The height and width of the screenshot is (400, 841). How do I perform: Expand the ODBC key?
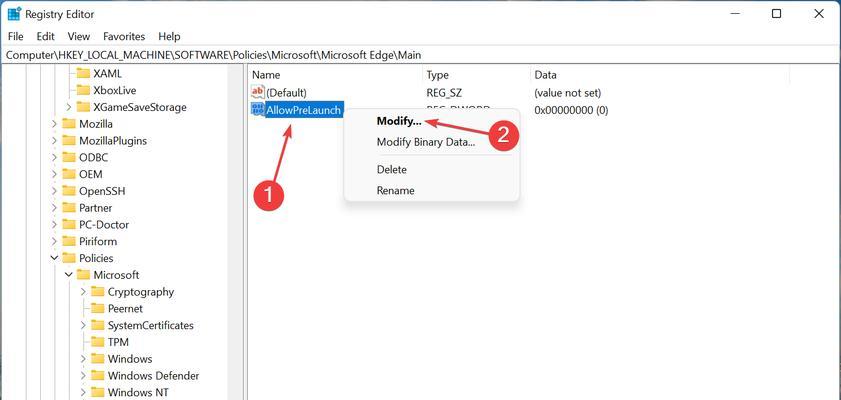[x=54, y=158]
